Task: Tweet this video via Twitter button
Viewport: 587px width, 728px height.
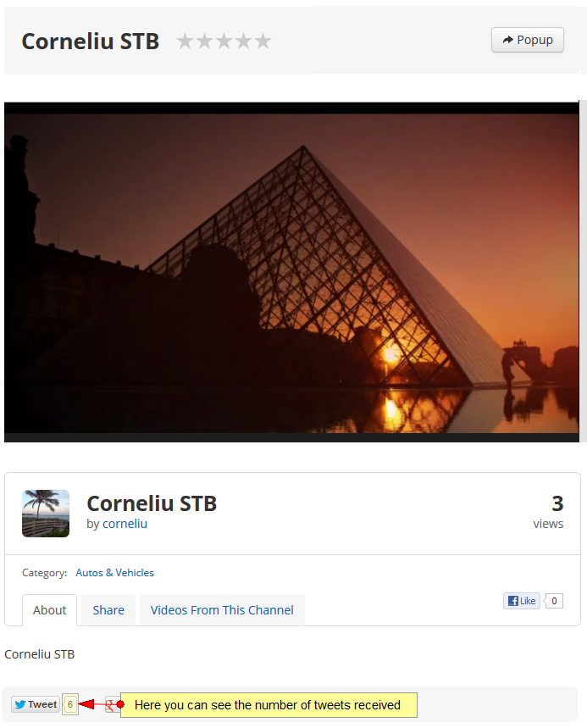Action: (x=36, y=704)
